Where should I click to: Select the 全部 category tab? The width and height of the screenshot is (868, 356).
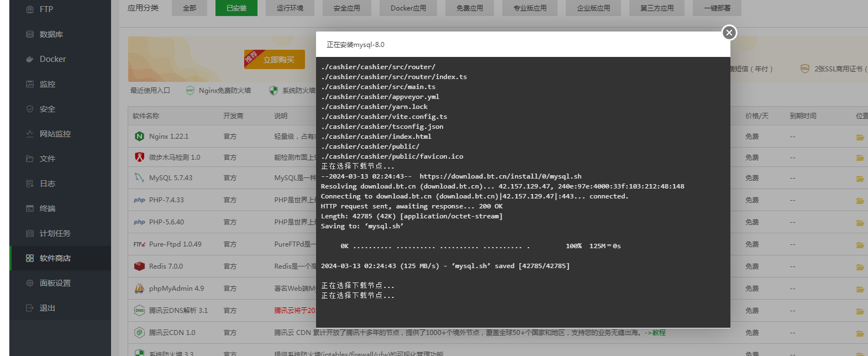click(x=190, y=8)
